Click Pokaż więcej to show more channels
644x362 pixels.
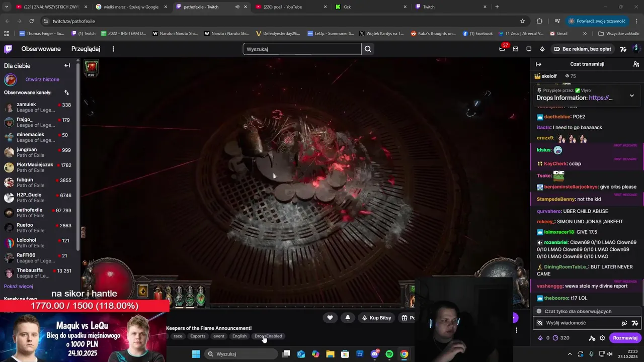[x=18, y=286]
